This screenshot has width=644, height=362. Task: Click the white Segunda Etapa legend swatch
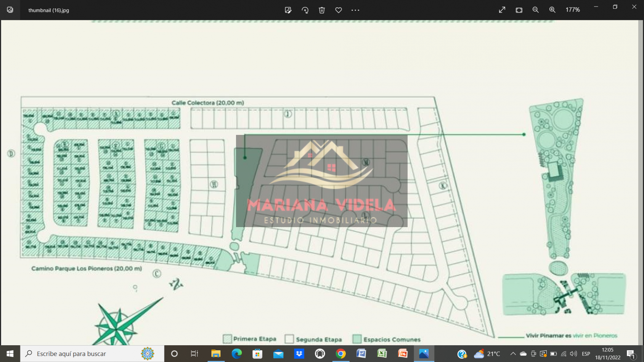click(289, 339)
